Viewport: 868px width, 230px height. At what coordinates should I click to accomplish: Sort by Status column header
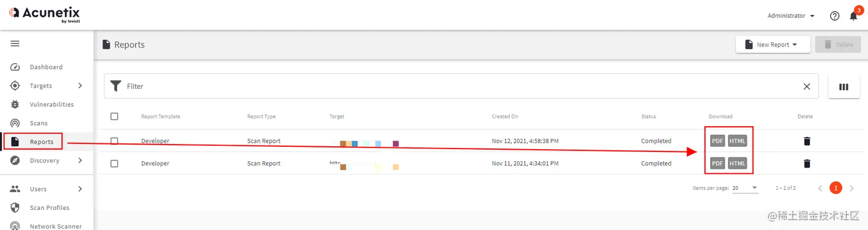[649, 116]
